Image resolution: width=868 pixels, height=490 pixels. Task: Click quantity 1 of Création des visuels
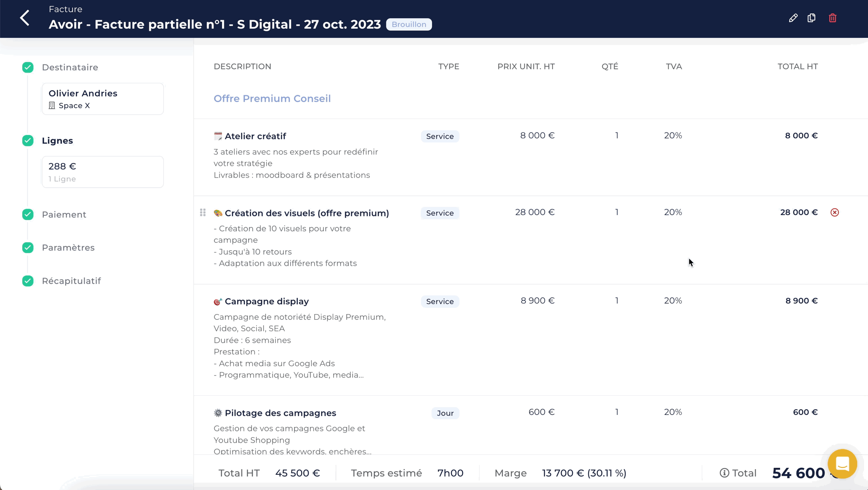coord(617,212)
